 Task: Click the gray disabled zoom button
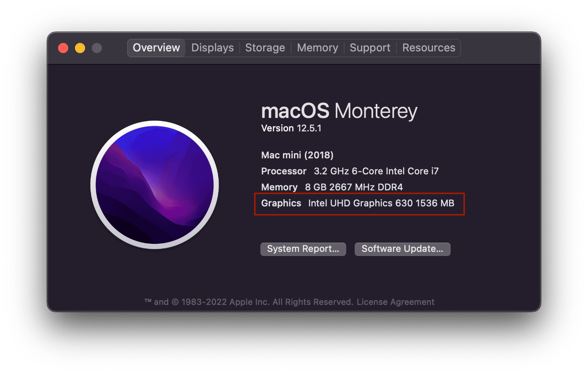click(x=97, y=48)
